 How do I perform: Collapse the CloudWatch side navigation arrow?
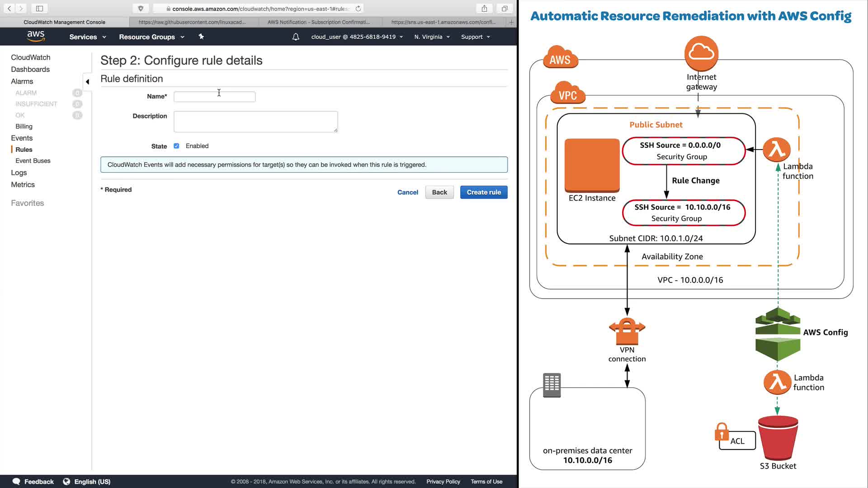(88, 82)
